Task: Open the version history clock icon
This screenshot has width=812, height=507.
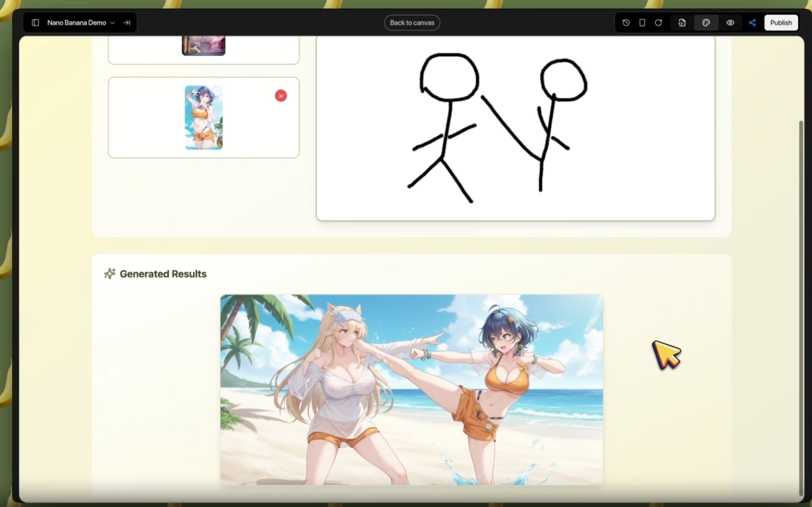Action: coord(626,23)
